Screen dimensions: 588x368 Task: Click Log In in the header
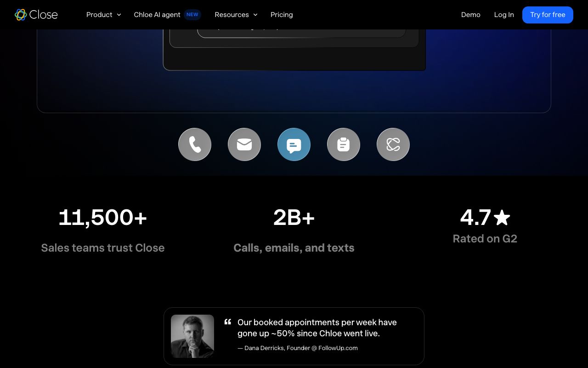pos(504,15)
